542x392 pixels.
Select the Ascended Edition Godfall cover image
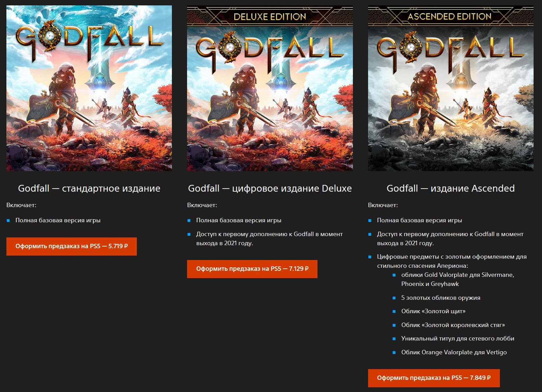(x=451, y=88)
